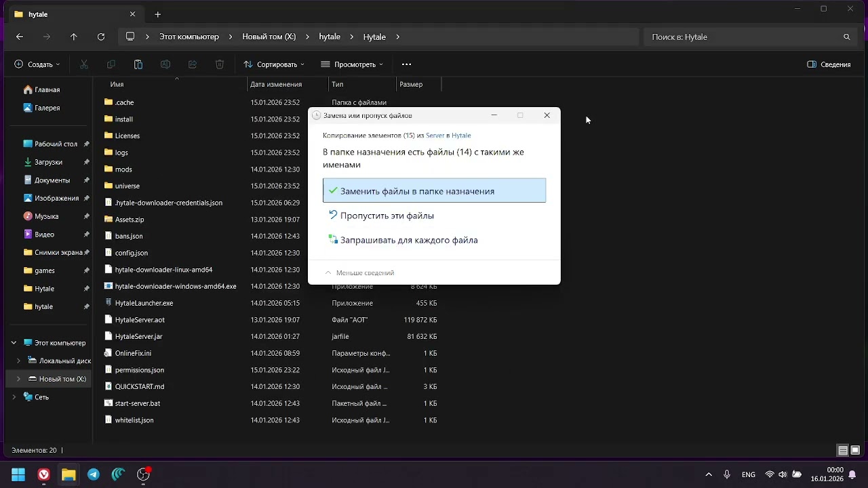
Task: Expand chevron after Hytale in address bar
Action: coord(398,37)
